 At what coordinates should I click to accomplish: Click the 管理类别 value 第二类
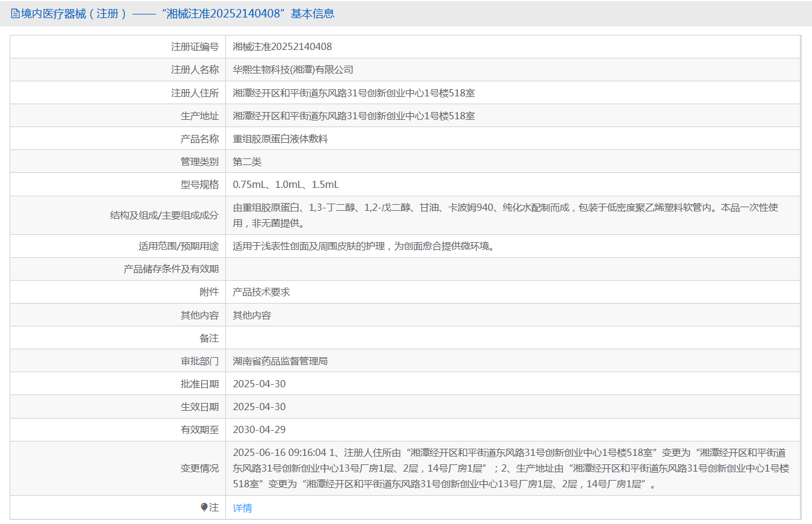tap(248, 161)
